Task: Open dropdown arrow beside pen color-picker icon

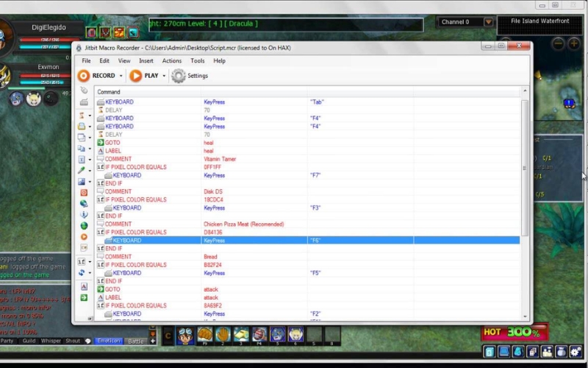Action: (x=90, y=171)
